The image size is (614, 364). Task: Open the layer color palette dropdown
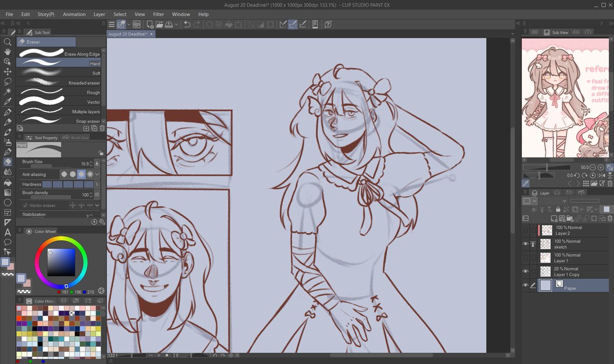pyautogui.click(x=530, y=201)
